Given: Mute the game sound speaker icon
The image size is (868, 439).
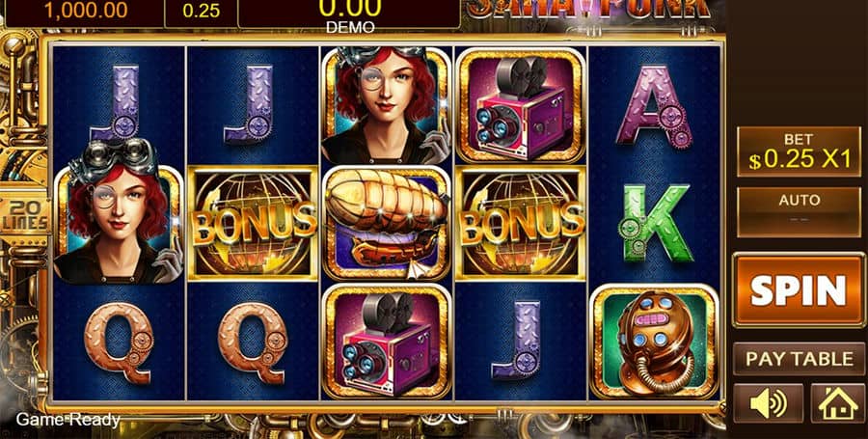Looking at the screenshot, I should (768, 403).
